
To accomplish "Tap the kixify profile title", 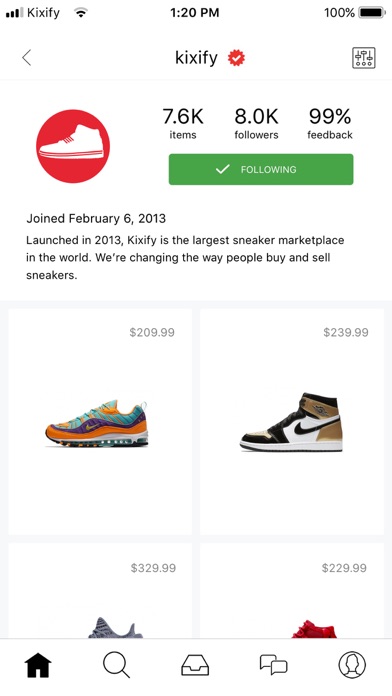I will coord(196,58).
